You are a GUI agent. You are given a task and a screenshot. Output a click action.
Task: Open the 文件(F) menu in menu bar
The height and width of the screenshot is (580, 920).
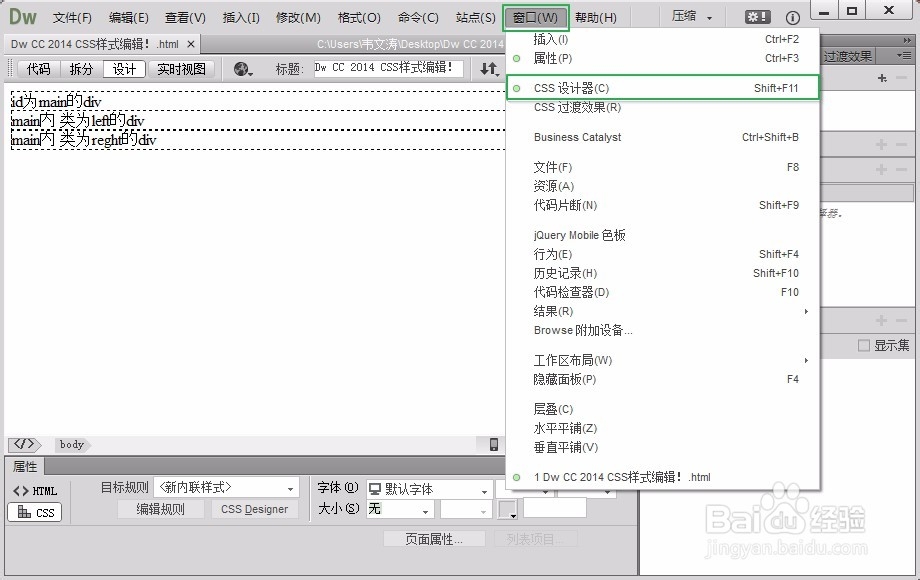coord(72,18)
